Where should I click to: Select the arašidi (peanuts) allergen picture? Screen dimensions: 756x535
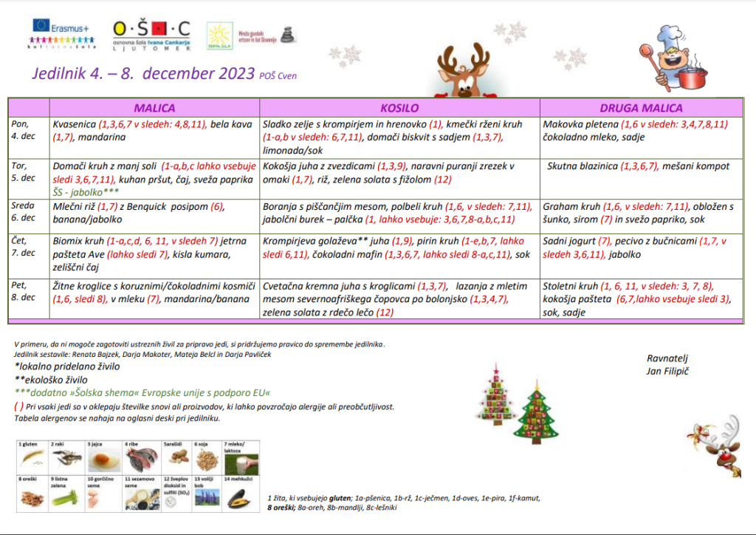click(x=176, y=457)
